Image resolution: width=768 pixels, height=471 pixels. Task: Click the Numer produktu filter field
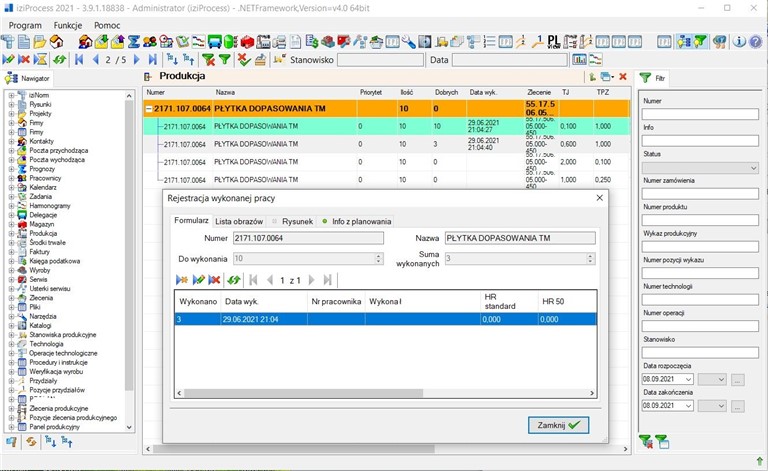coord(700,220)
